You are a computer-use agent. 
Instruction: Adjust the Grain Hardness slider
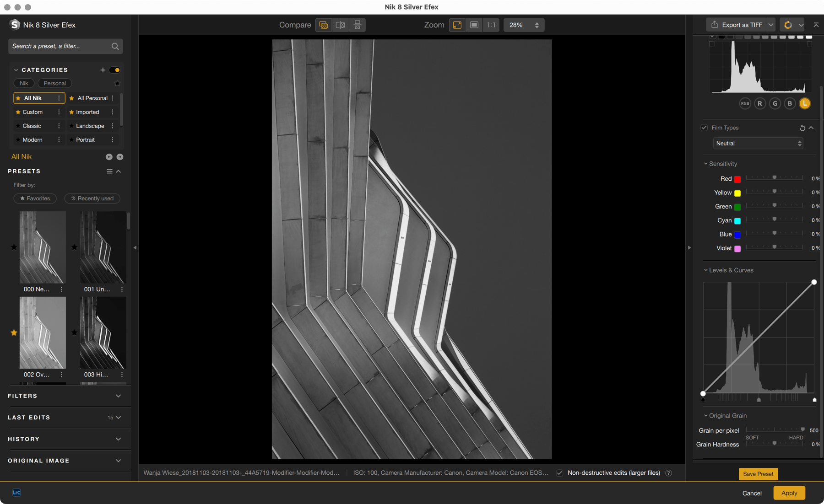[774, 444]
